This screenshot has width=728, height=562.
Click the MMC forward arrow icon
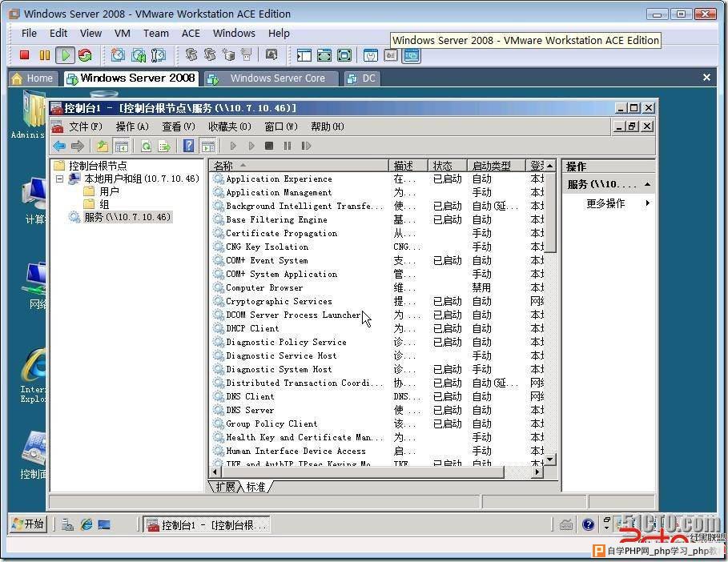tap(77, 147)
